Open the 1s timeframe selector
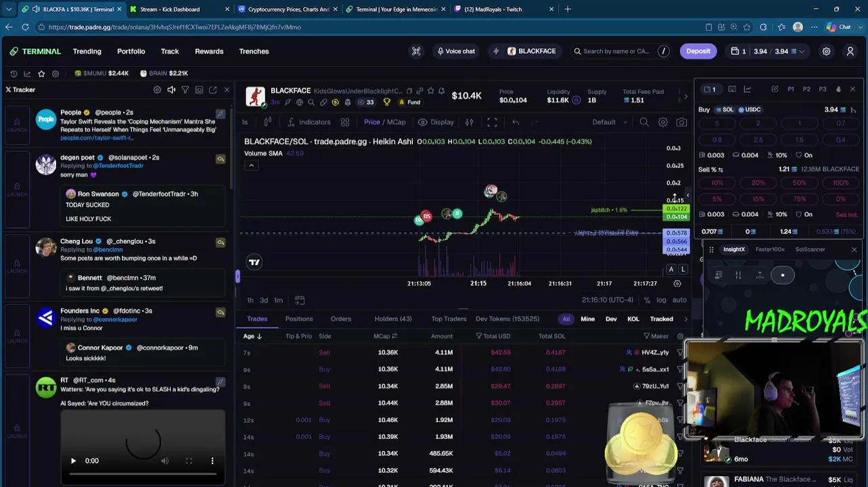Viewport: 868px width, 487px height. tap(245, 122)
